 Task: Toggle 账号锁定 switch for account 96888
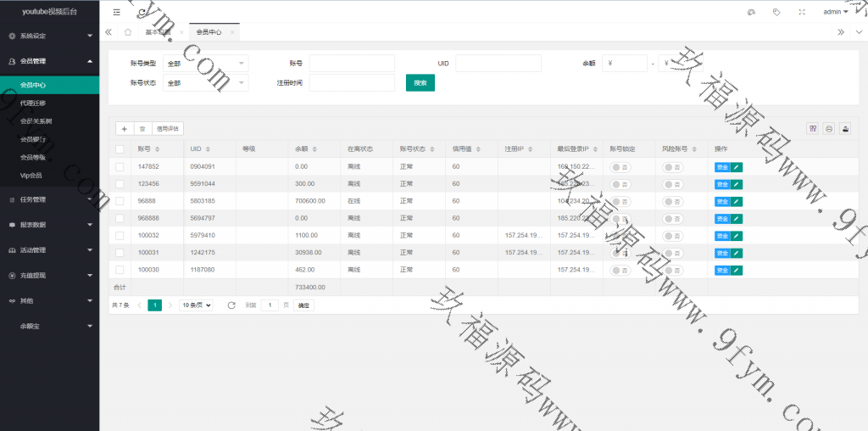(x=620, y=201)
